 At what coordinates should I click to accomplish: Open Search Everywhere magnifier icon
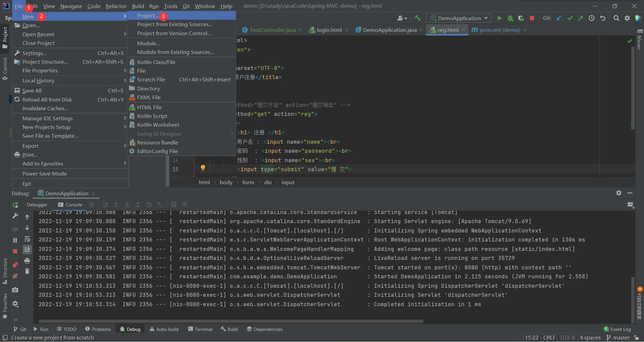click(x=616, y=18)
